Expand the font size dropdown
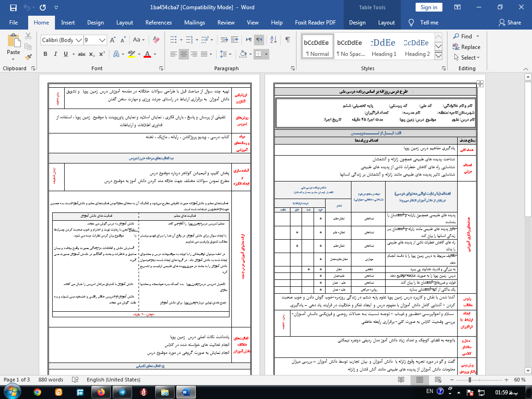This screenshot has width=532, height=399. [x=102, y=40]
